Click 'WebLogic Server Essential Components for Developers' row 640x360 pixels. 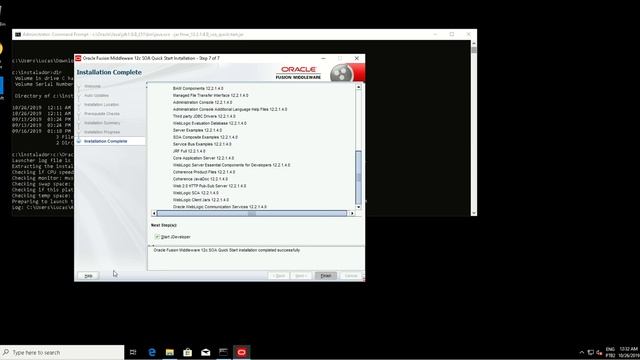click(231, 165)
